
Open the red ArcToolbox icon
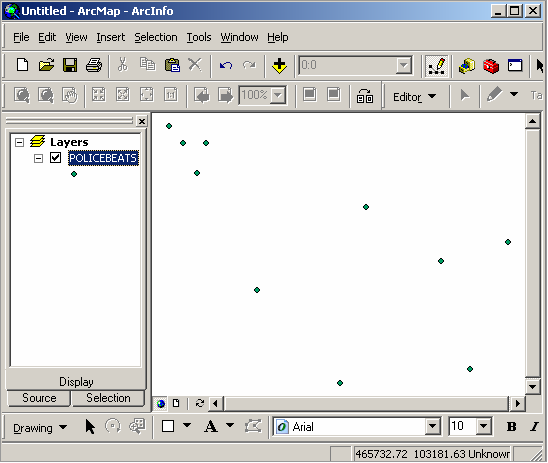(491, 66)
